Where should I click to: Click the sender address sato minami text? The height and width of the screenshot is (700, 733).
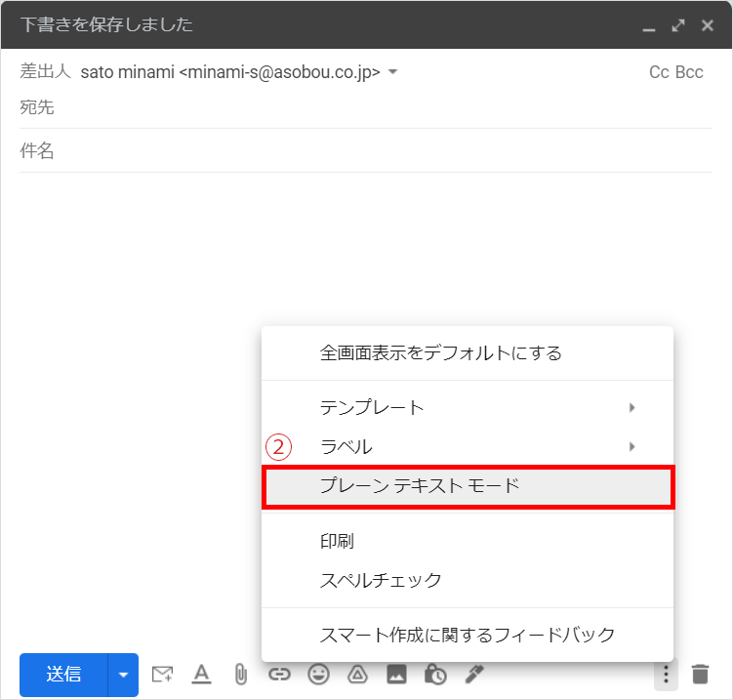230,72
